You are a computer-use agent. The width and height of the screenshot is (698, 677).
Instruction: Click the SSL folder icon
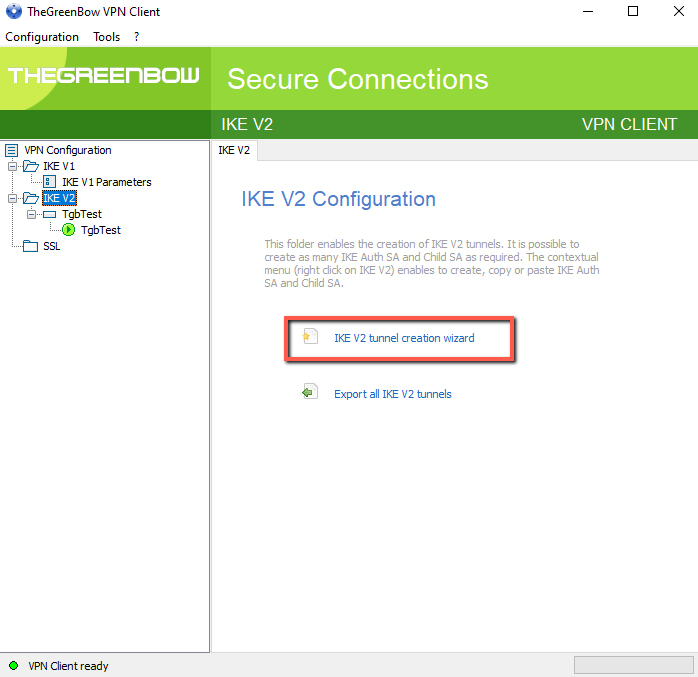point(30,246)
